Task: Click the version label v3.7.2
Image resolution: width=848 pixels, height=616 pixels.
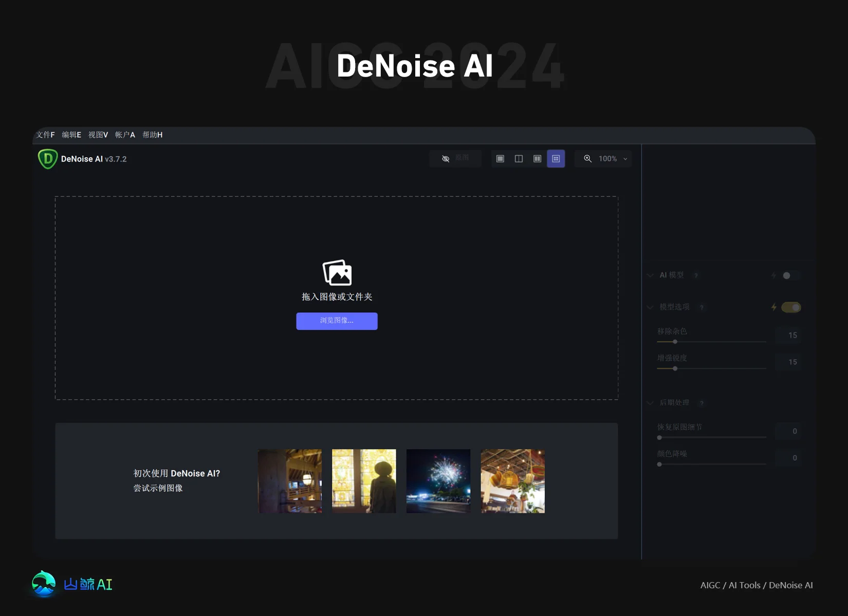Action: click(116, 159)
